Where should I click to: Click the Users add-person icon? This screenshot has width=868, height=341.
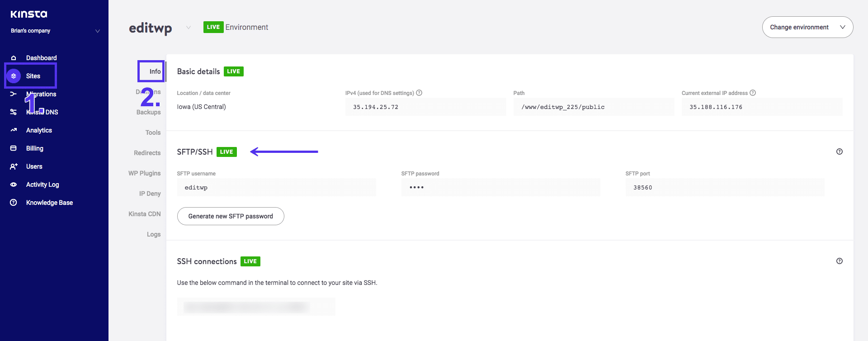[x=14, y=166]
